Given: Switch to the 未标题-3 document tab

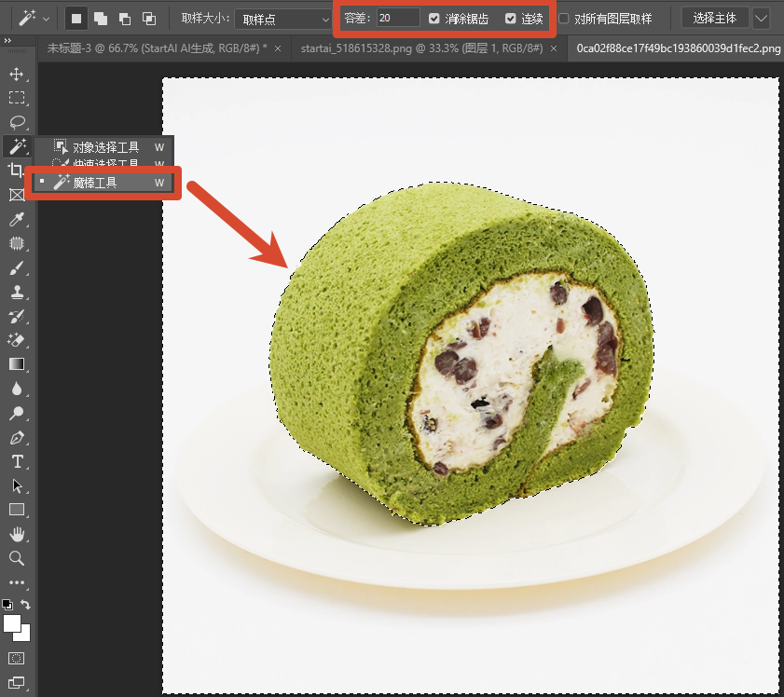Looking at the screenshot, I should pyautogui.click(x=158, y=48).
